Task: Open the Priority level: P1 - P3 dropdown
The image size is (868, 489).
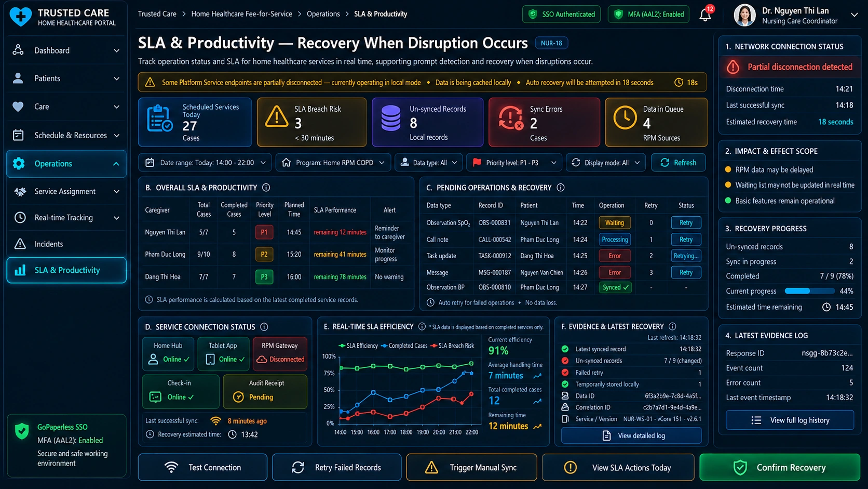Action: click(514, 163)
